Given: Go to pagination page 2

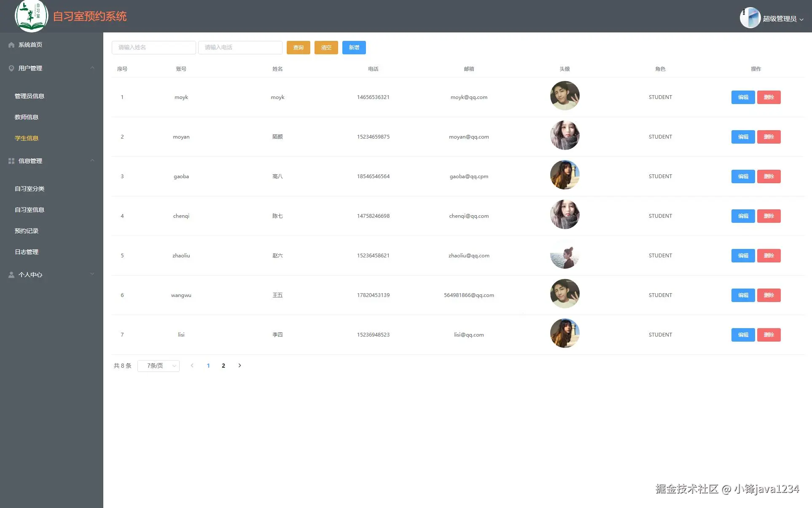Looking at the screenshot, I should coord(223,366).
